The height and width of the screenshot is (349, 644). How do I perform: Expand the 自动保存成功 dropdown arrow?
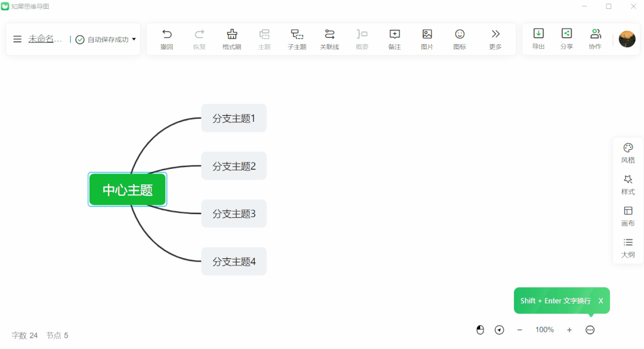[x=134, y=39]
